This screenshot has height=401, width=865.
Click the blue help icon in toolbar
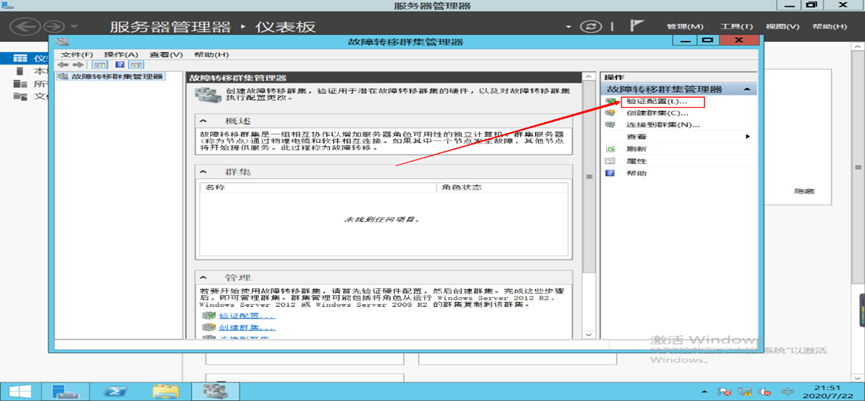pyautogui.click(x=120, y=65)
